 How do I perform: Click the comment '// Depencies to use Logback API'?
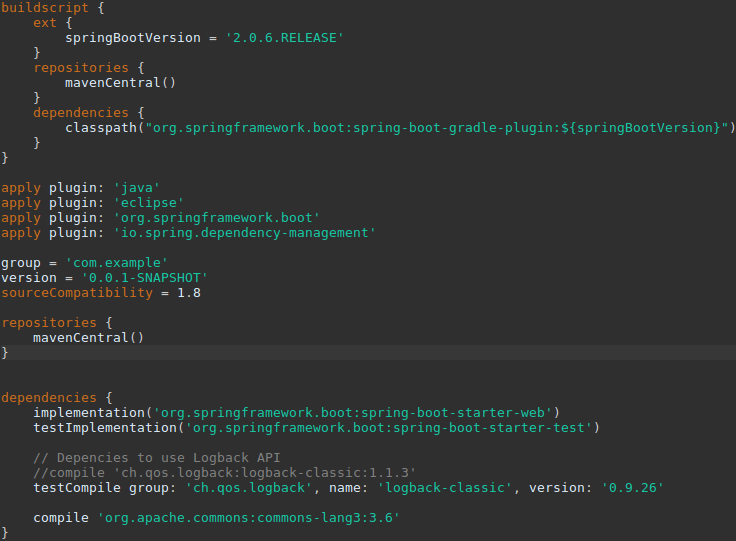tap(157, 458)
